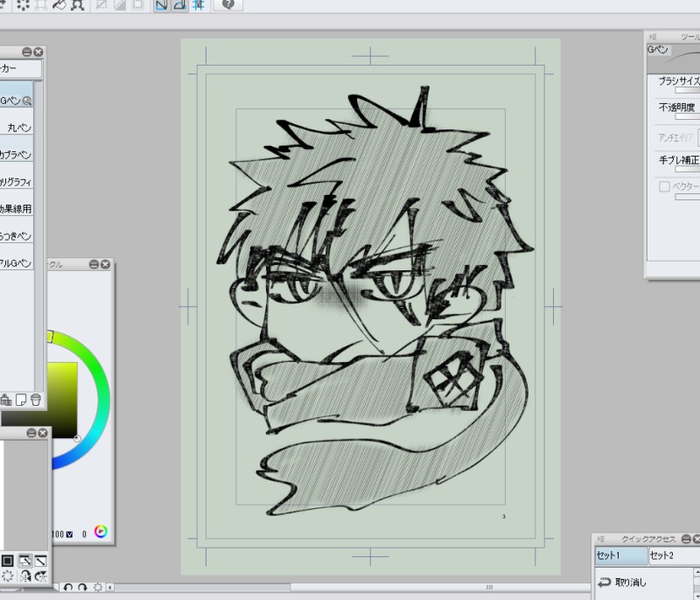
Task: Click reset rotation icon on canvas bottom bar
Action: (98, 587)
